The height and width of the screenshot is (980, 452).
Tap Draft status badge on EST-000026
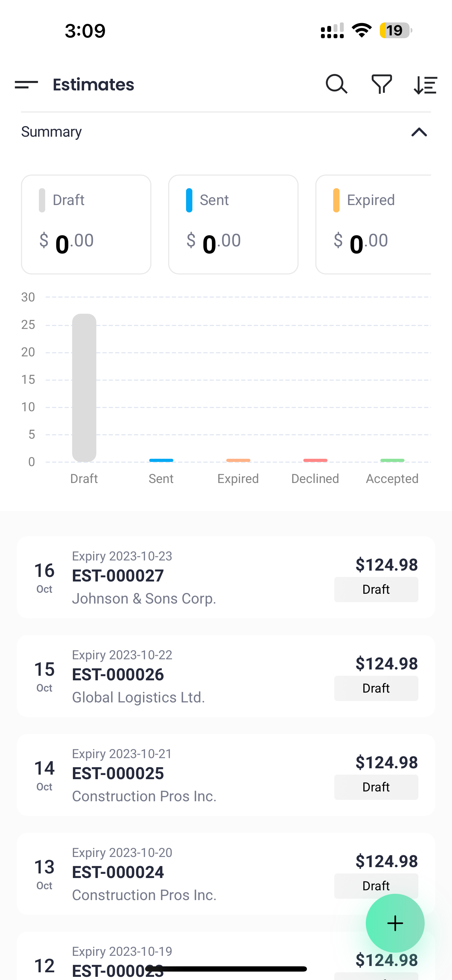(x=376, y=688)
